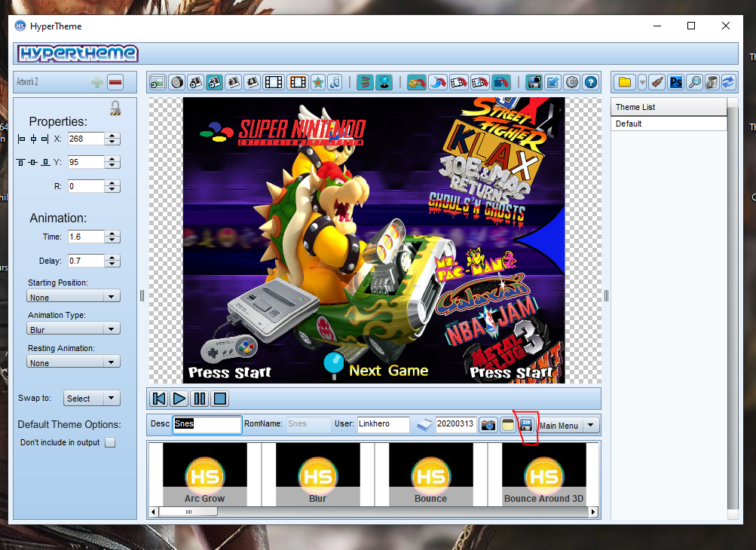Select the Bounce animation thumbnail
Viewport: 756px width, 550px height.
(430, 475)
